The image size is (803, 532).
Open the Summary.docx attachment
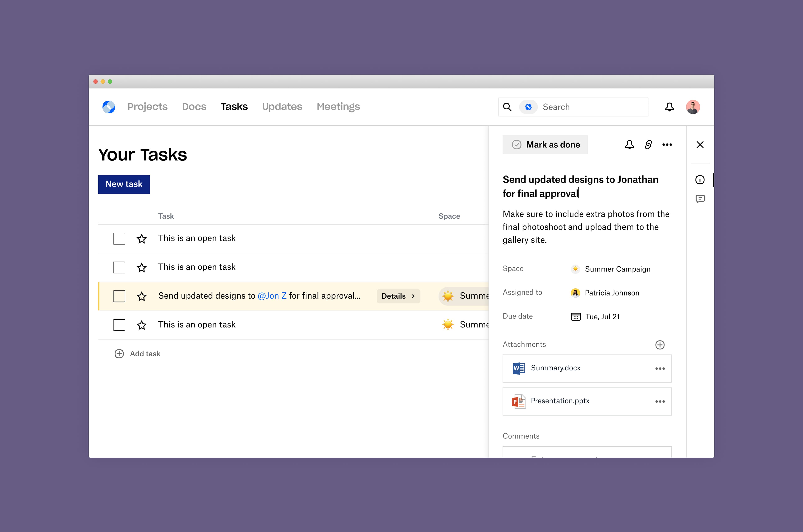587,368
